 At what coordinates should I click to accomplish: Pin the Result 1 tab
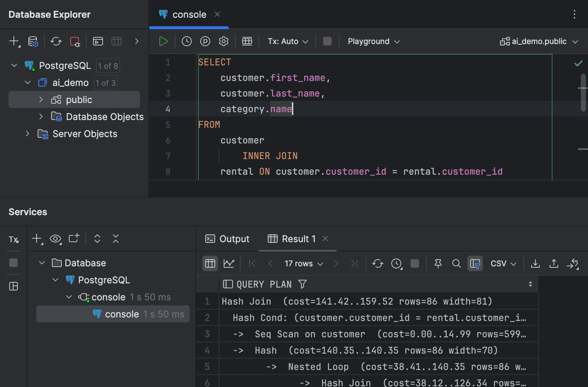(x=438, y=263)
